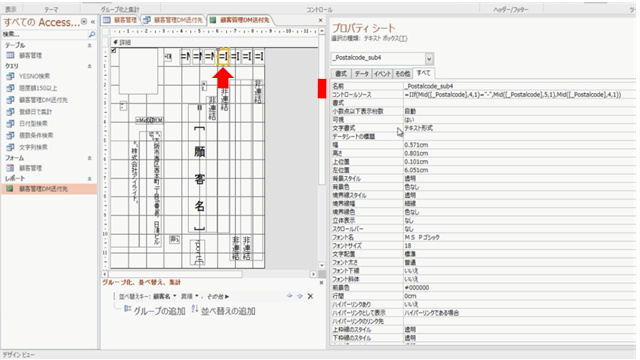
Task: Click the 複数条件検索 query icon
Action: click(x=10, y=135)
